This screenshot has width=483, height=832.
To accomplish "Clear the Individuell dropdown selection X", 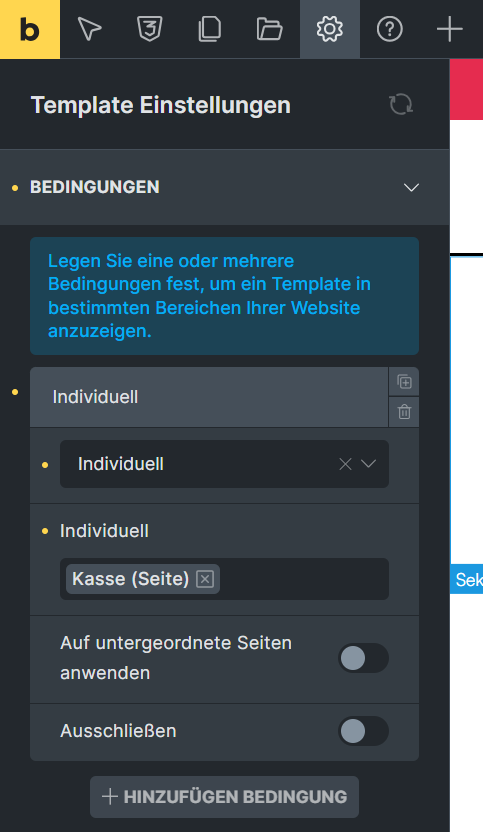I will 345,464.
